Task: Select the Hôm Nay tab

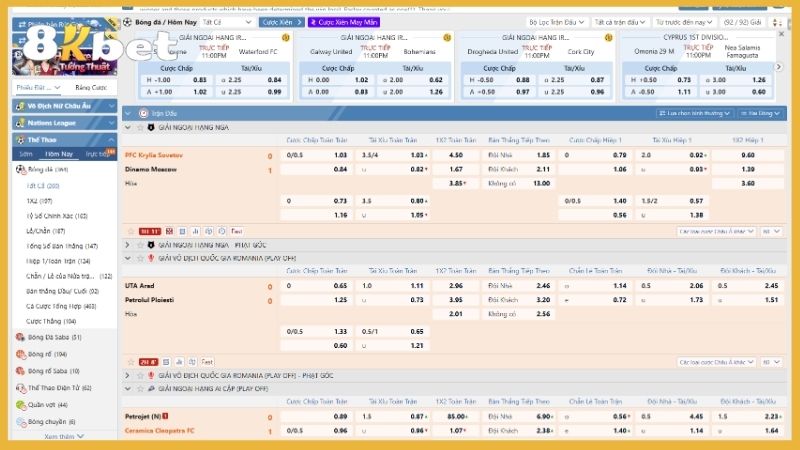Action: pyautogui.click(x=59, y=154)
